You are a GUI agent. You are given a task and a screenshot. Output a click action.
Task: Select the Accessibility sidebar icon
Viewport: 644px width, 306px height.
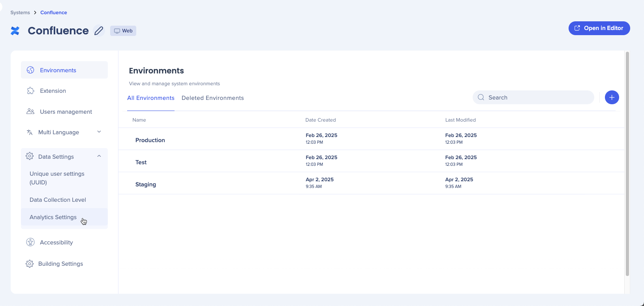click(x=30, y=242)
